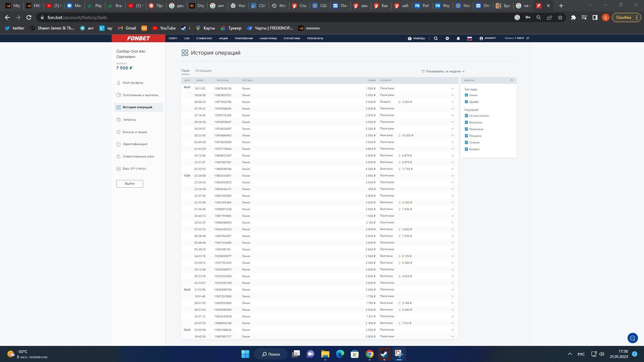Open the Результаты menu item

(315, 38)
